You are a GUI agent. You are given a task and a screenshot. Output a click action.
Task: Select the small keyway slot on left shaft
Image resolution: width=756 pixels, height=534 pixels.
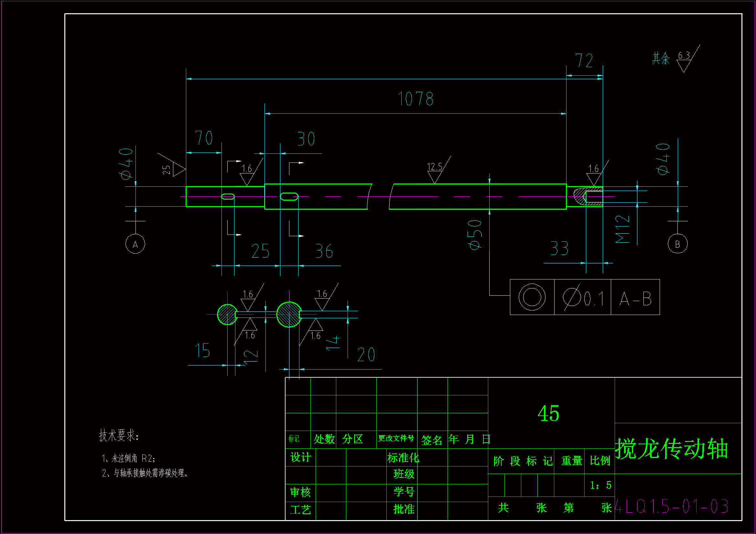(228, 197)
